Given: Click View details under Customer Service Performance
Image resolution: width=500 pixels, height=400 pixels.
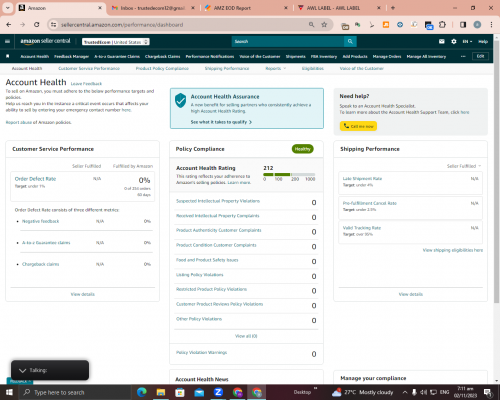Looking at the screenshot, I should point(83,294).
